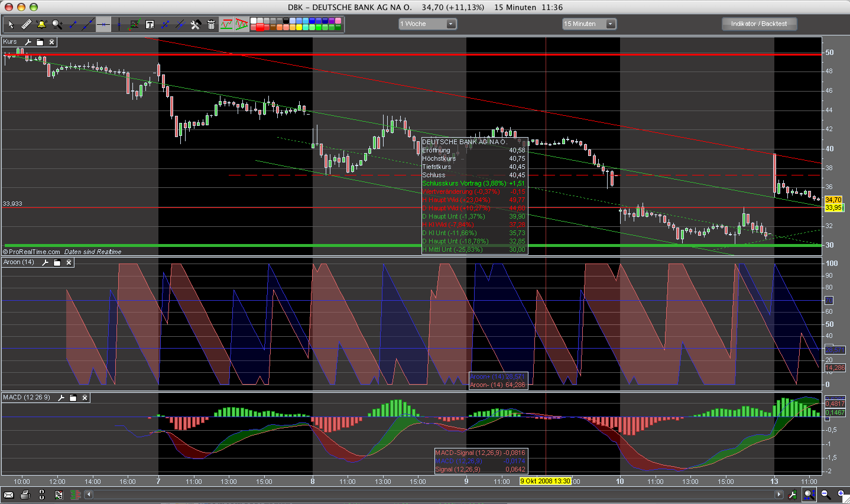Screen dimensions: 850x504
Task: Select the text annotation tool
Action: [150, 24]
